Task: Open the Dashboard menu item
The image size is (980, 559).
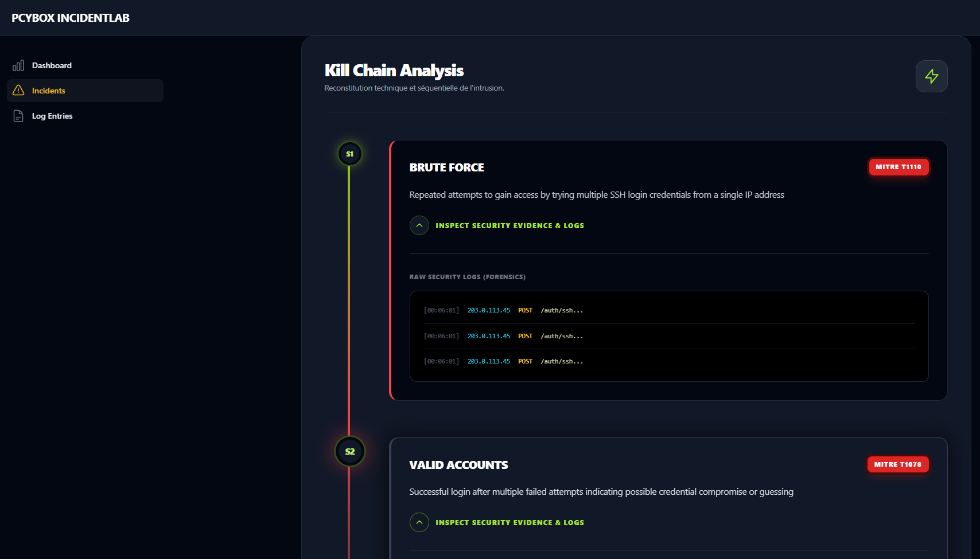Action: (85, 65)
